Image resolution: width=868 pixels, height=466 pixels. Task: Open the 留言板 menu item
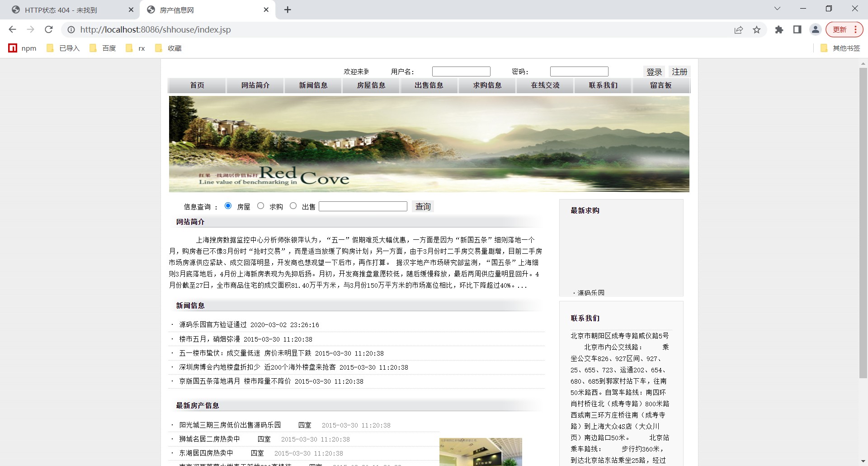[x=660, y=85]
